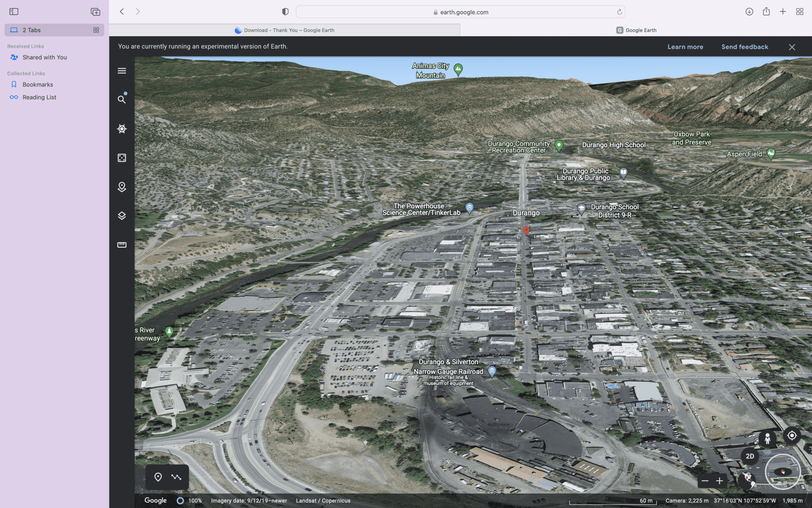Open Voyager ship's wheel icon
The width and height of the screenshot is (812, 508).
pos(122,129)
